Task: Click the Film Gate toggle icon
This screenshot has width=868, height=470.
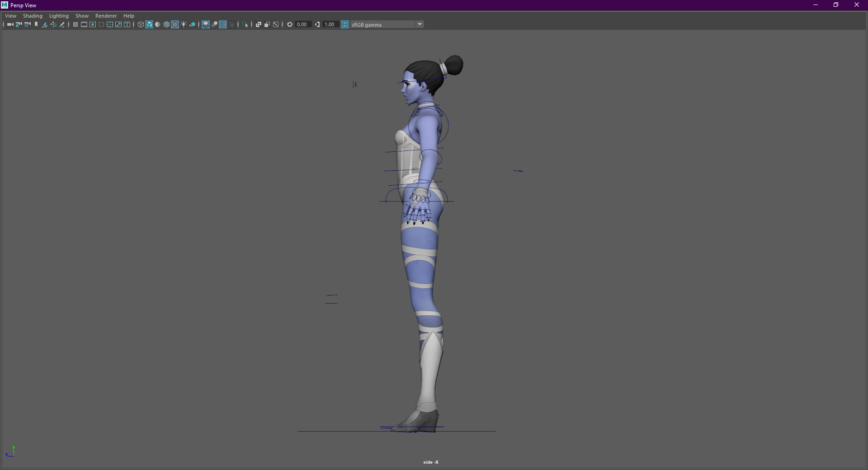Action: point(84,24)
